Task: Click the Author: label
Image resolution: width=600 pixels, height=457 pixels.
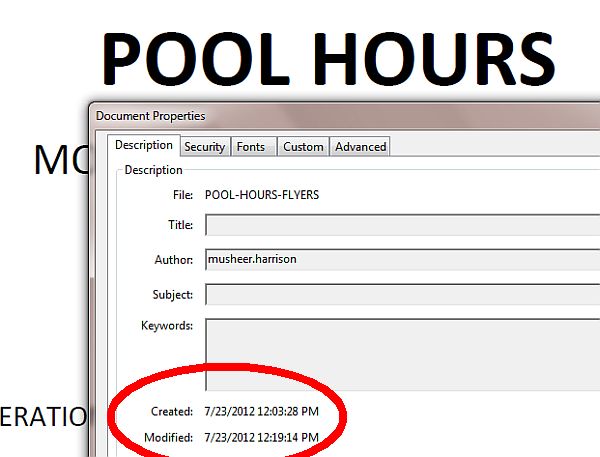Action: pyautogui.click(x=173, y=260)
